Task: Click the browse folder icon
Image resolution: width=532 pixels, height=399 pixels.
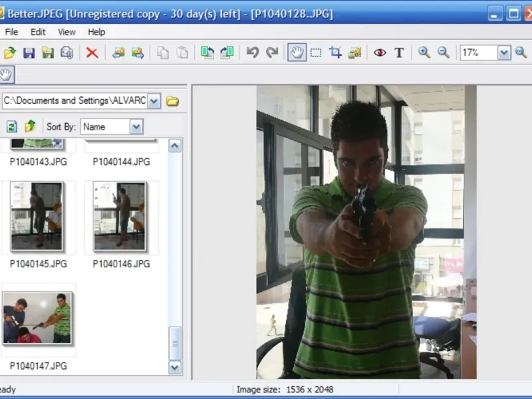Action: (172, 101)
